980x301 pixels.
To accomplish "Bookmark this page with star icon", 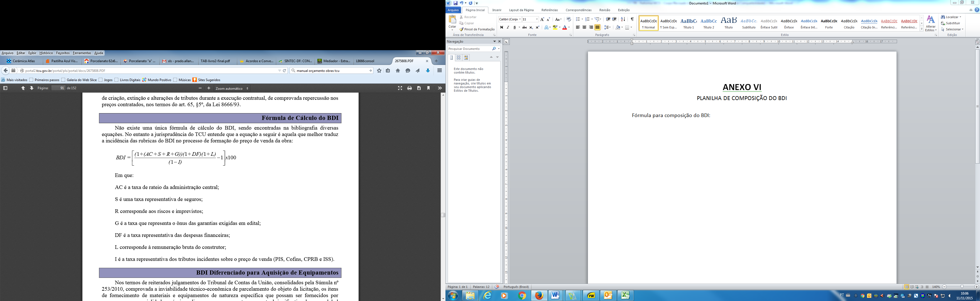I will pos(379,71).
